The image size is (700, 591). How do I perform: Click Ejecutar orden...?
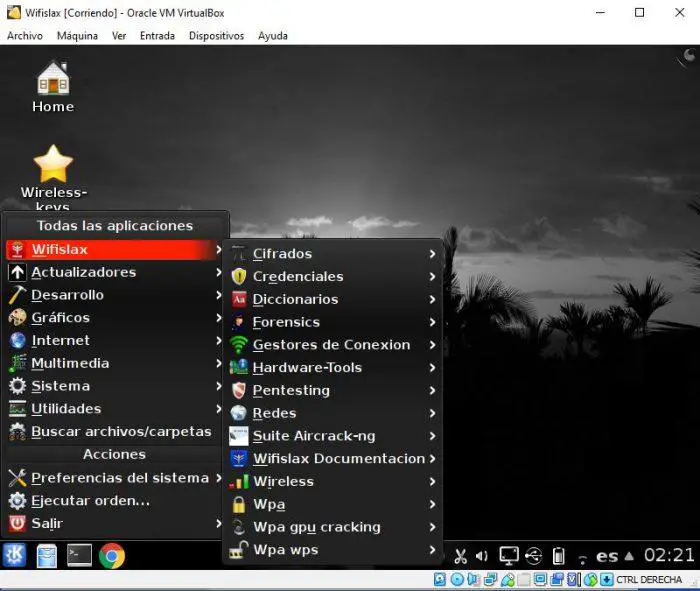(x=114, y=500)
